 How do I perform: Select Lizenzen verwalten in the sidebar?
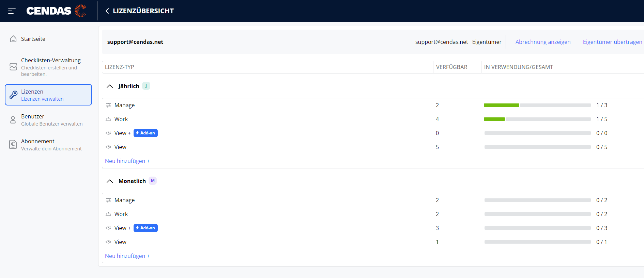pyautogui.click(x=48, y=95)
